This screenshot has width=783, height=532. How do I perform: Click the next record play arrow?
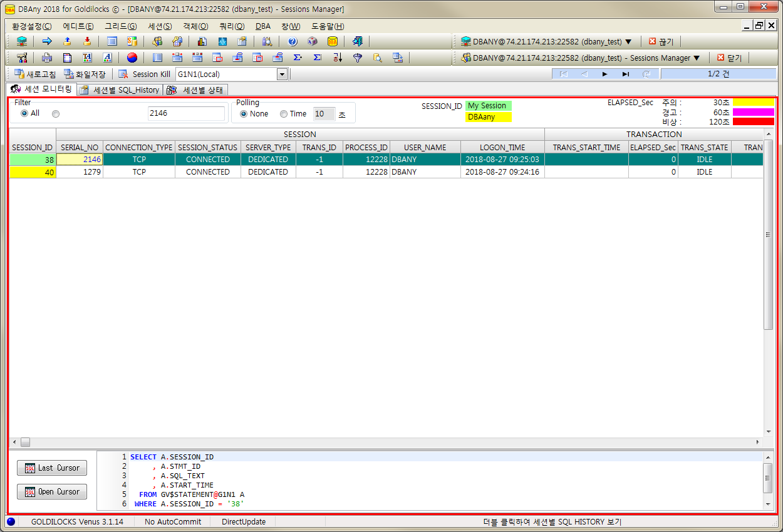point(604,74)
